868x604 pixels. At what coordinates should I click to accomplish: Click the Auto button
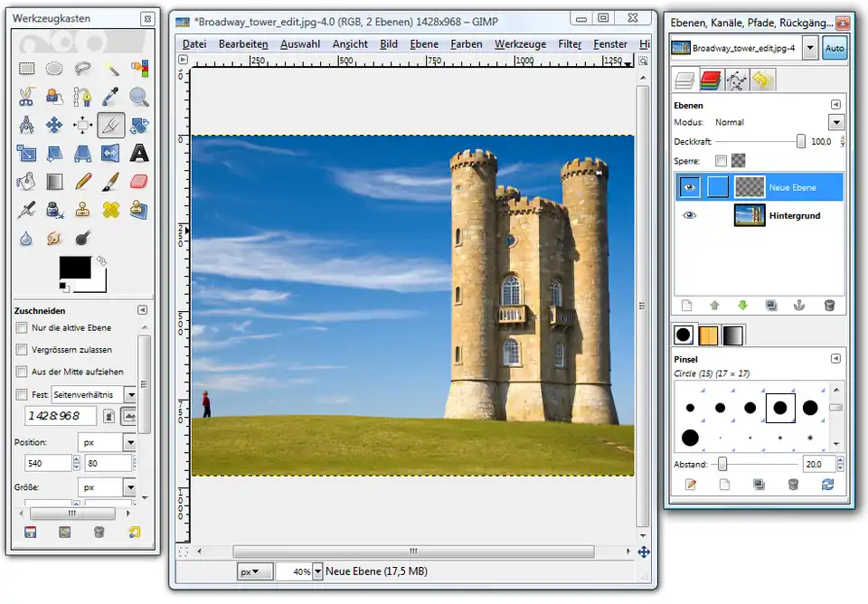coord(835,49)
